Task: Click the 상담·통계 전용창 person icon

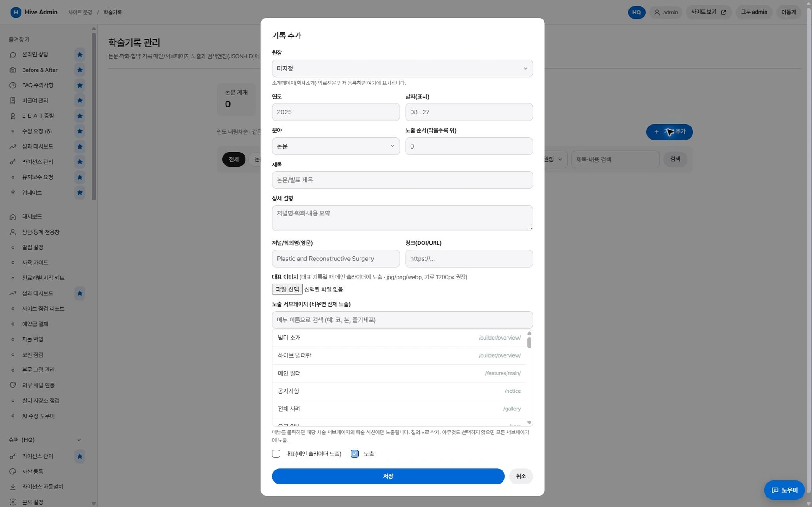Action: (x=13, y=232)
